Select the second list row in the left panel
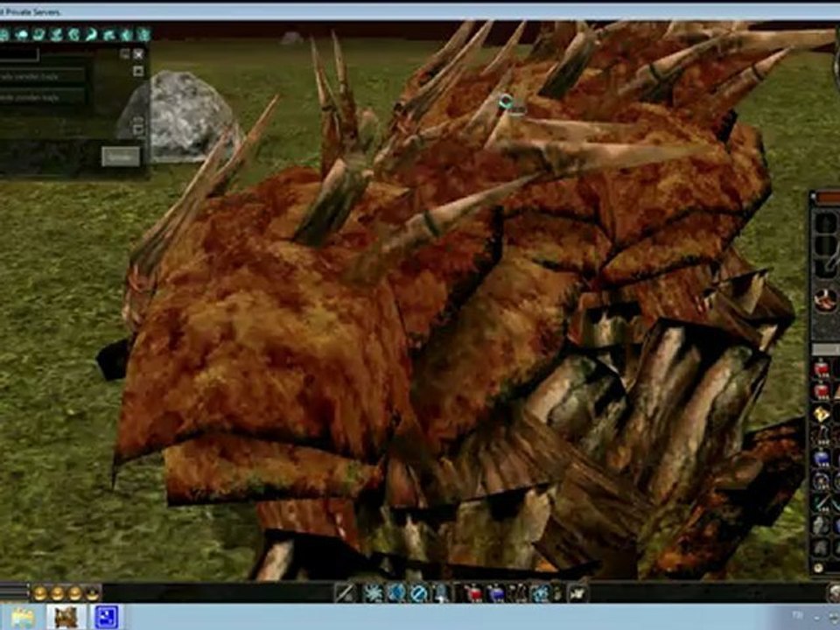 click(x=42, y=97)
